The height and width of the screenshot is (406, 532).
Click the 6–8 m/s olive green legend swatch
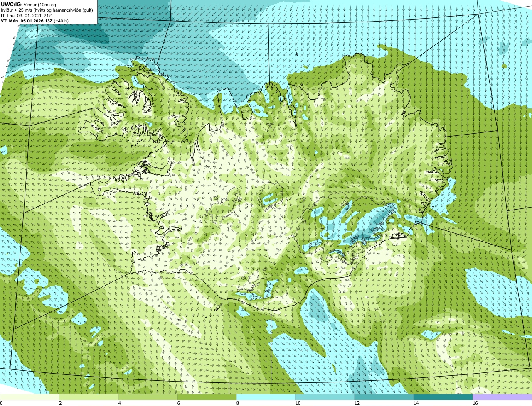[x=207, y=397]
